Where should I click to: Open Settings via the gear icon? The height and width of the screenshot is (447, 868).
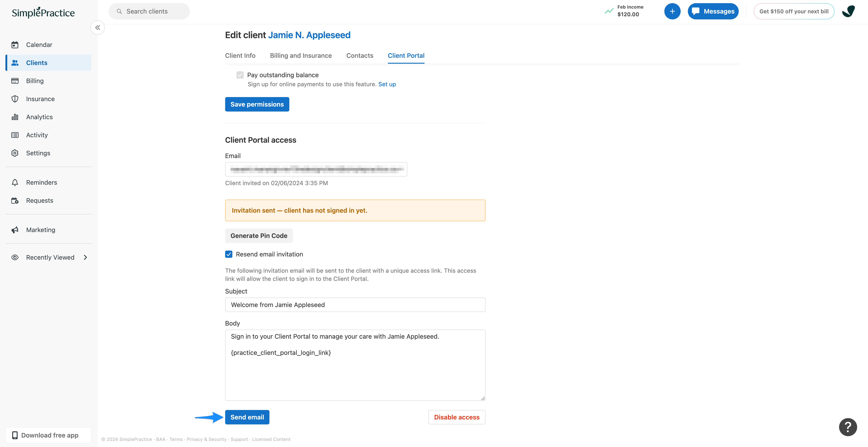[x=15, y=153]
